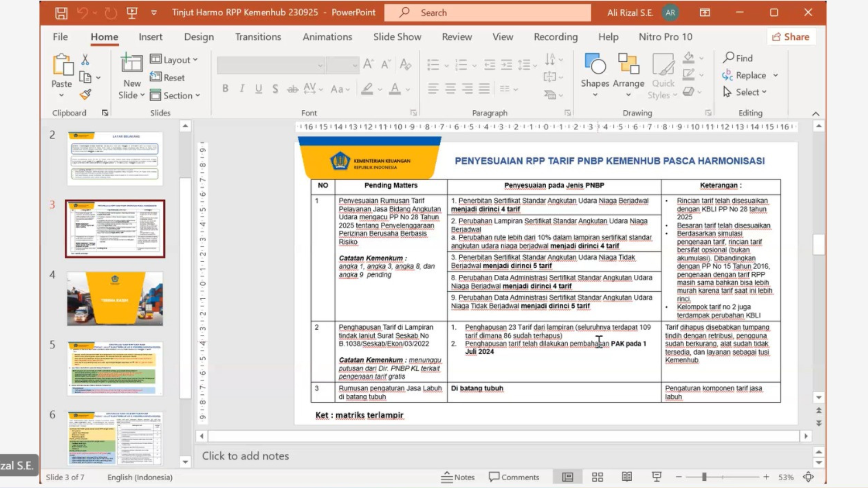Clear all formatting icon

406,64
